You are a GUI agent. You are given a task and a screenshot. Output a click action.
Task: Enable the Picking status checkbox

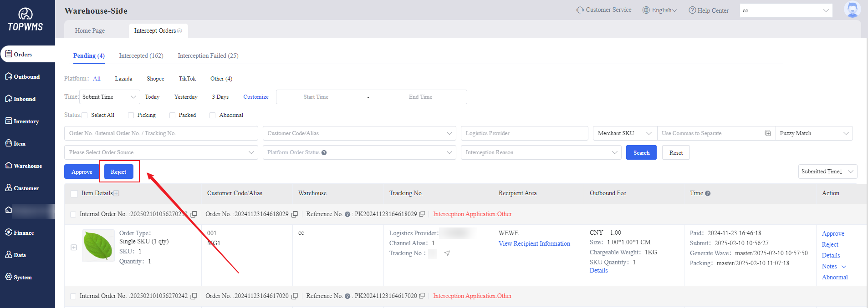[131, 116]
